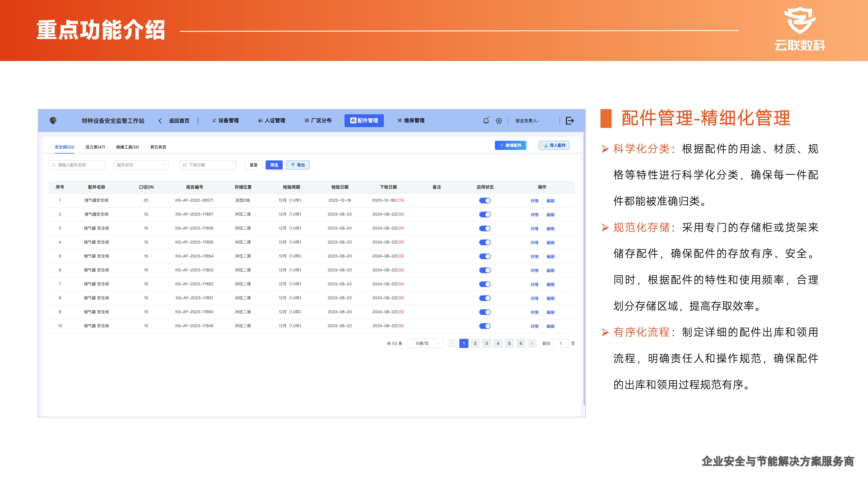868x488 pixels.
Task: Disable the switch in row 5
Action: click(x=485, y=256)
